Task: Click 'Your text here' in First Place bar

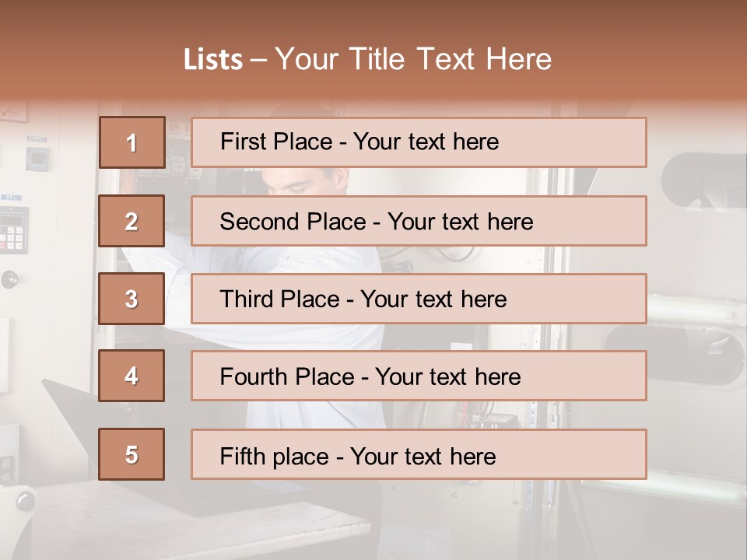Action: (426, 142)
